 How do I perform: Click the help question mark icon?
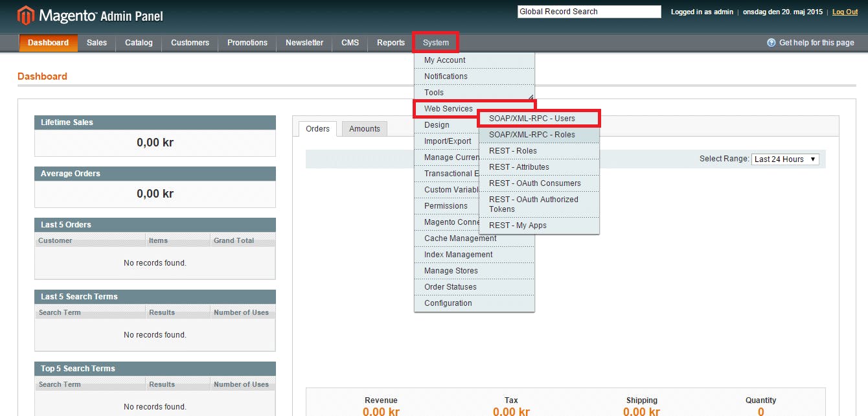pyautogui.click(x=771, y=43)
